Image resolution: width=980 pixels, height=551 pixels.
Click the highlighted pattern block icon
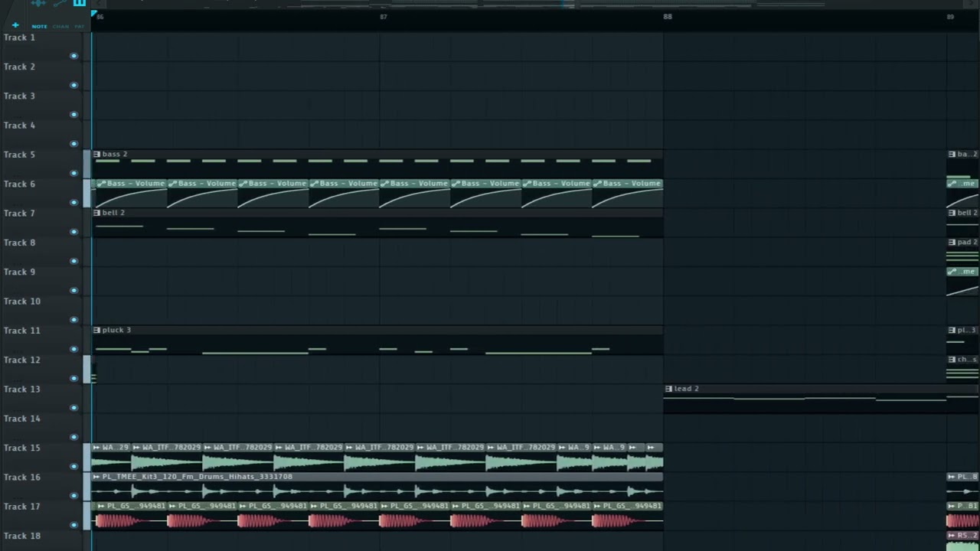[x=80, y=3]
